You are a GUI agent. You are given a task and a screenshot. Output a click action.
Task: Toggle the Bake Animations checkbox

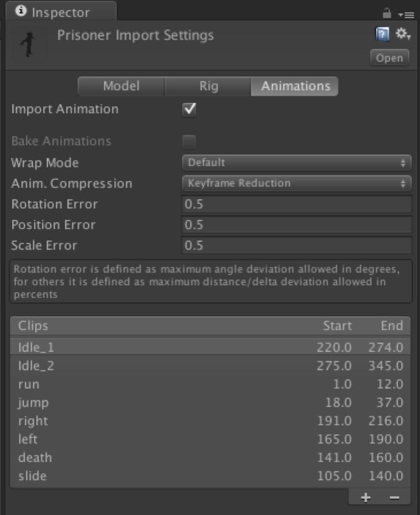[189, 141]
